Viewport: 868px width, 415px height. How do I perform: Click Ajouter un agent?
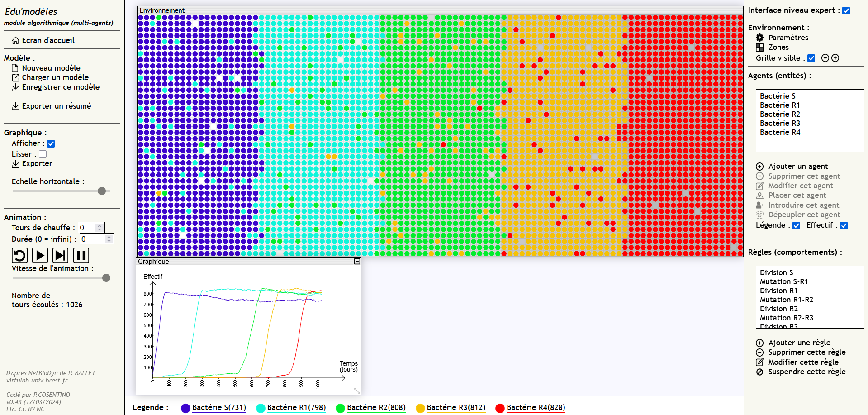click(x=798, y=167)
